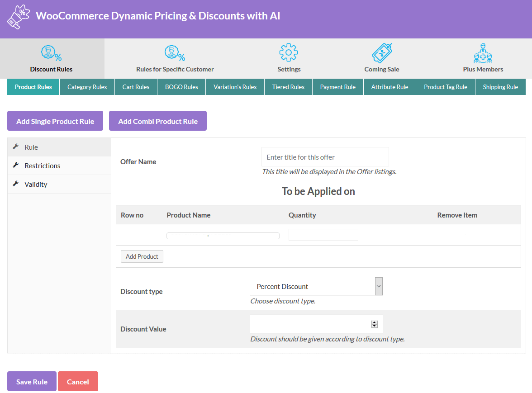
Task: Open the Shipping Rule tab
Action: (500, 86)
